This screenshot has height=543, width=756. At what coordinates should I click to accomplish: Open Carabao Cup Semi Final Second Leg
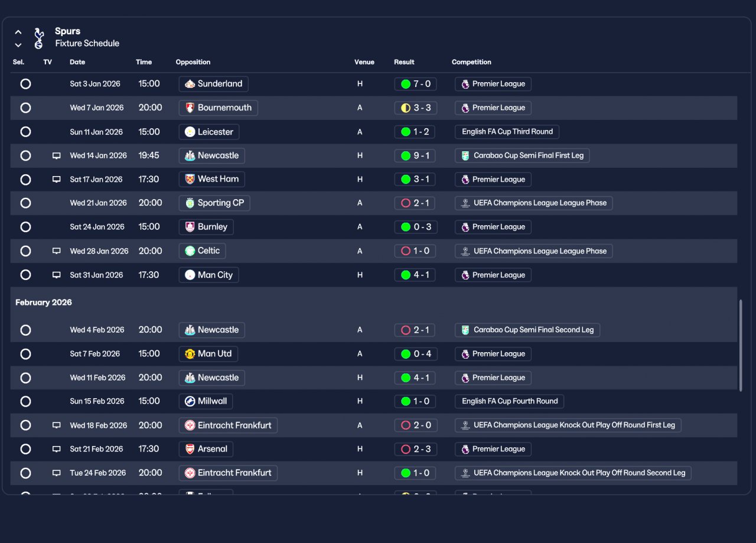(527, 330)
